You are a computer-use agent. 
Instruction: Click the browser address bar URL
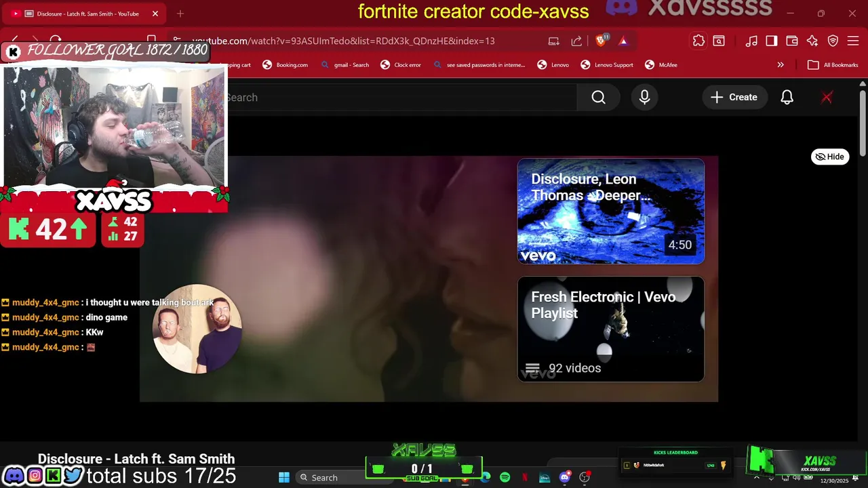click(343, 41)
